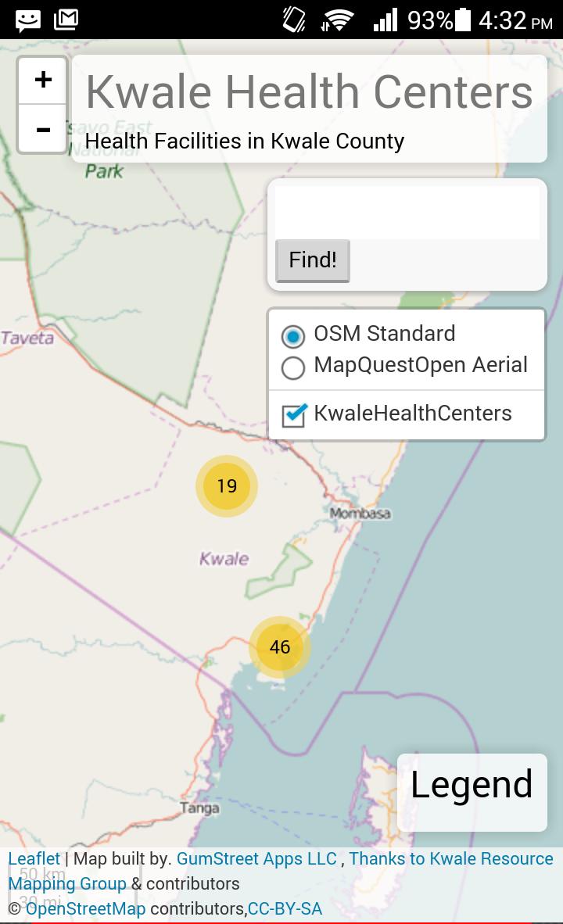The height and width of the screenshot is (924, 563).
Task: Open the GumStreet Apps LLC link
Action: click(256, 858)
